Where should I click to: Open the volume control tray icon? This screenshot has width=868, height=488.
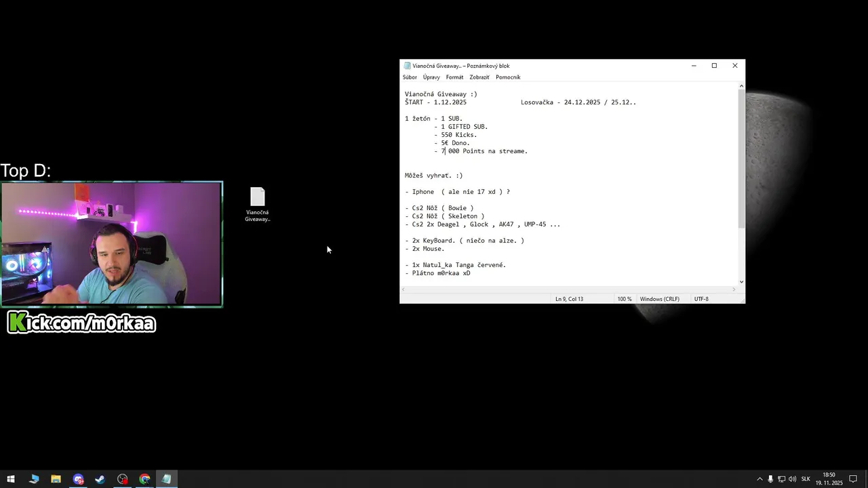(x=792, y=479)
